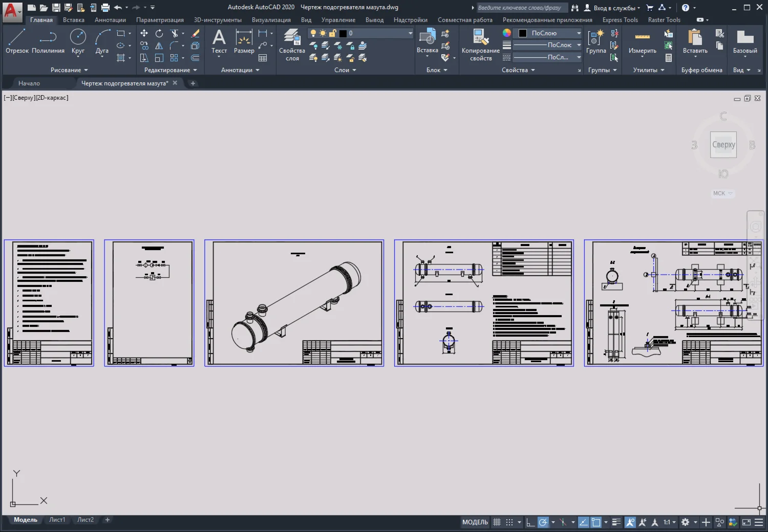Click the customization hamburger icon in status bar

click(759, 522)
